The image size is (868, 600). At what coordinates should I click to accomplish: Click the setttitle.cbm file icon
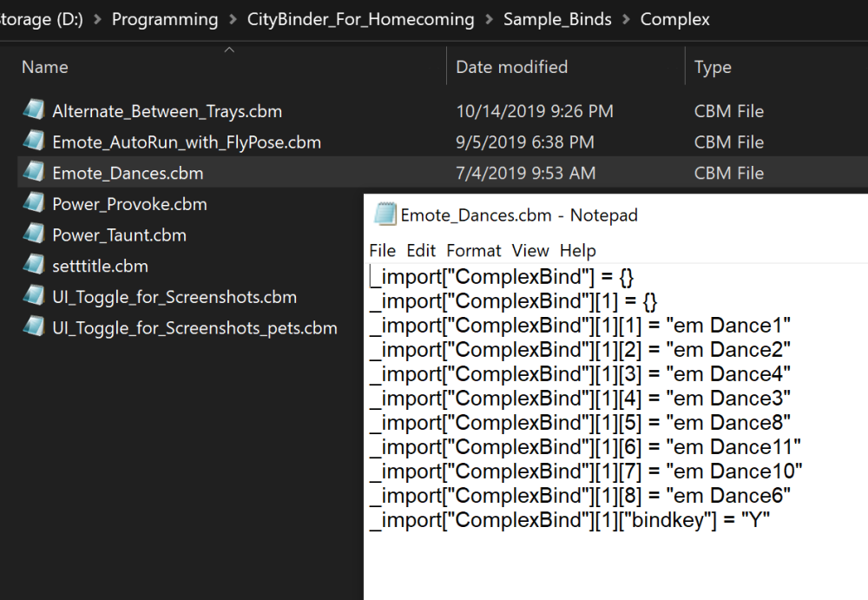[34, 266]
